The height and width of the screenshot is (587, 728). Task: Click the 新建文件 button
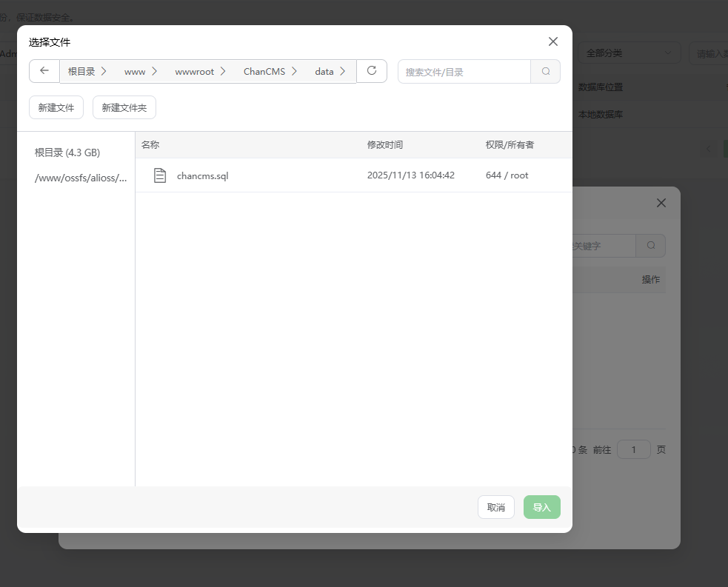pyautogui.click(x=56, y=107)
